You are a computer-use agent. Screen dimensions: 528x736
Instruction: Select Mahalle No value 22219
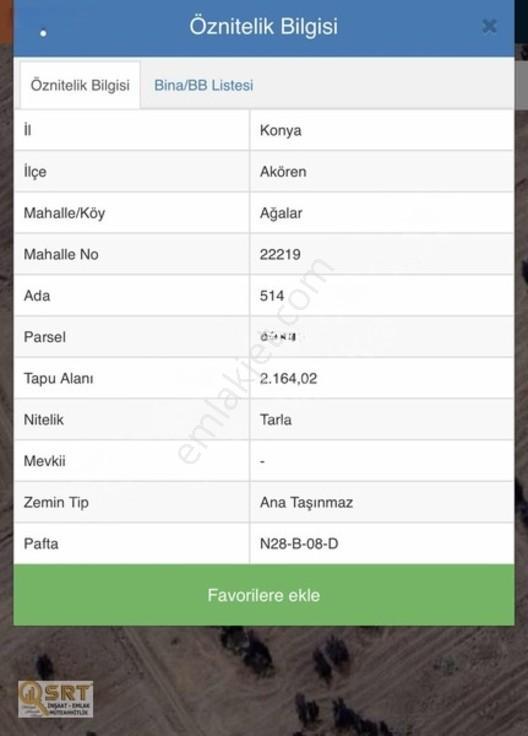280,254
